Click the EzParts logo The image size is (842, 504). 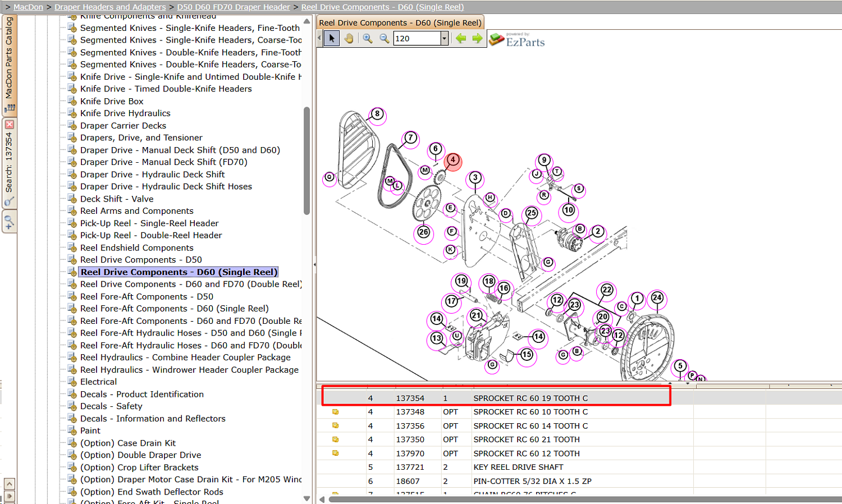point(517,39)
